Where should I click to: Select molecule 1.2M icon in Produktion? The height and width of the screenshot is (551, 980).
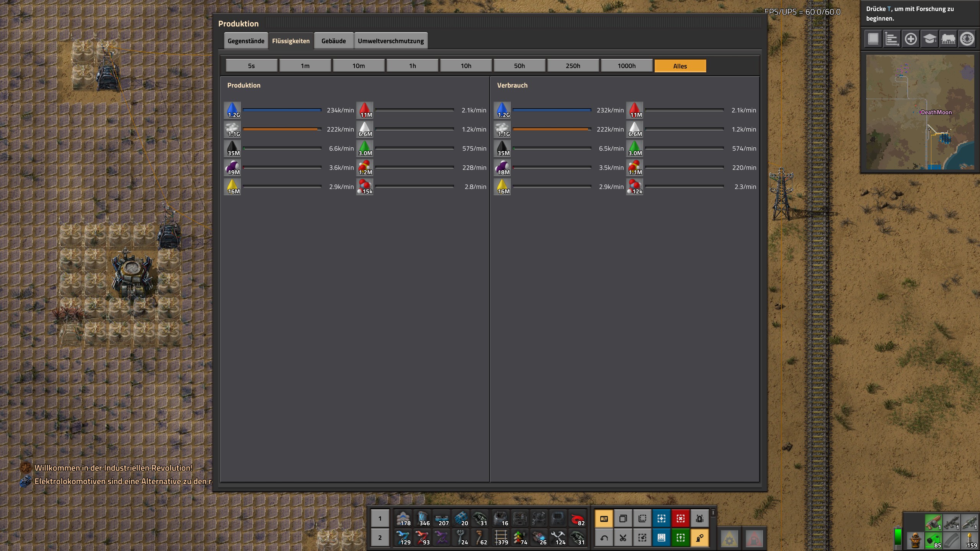click(x=365, y=168)
